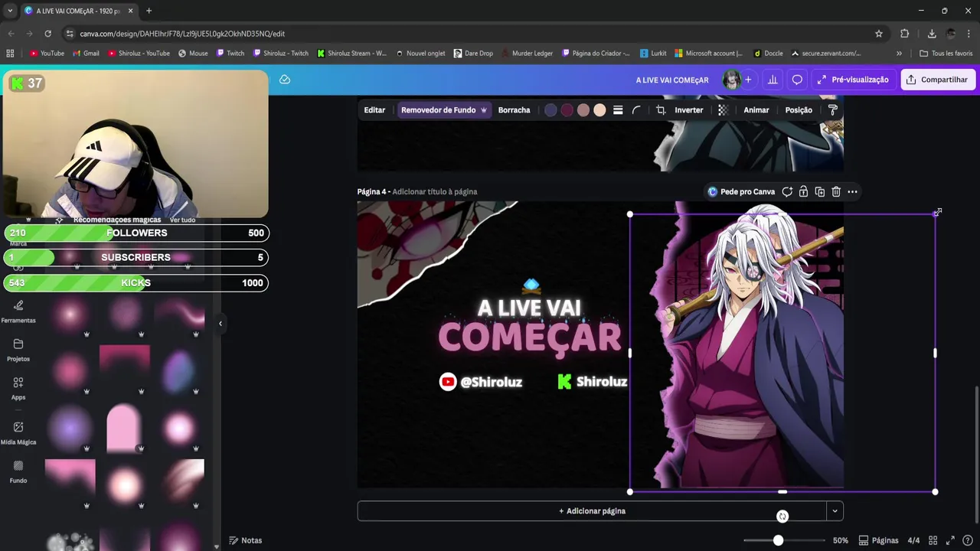Click the Ver tudo link
Image resolution: width=980 pixels, height=551 pixels.
tap(182, 220)
